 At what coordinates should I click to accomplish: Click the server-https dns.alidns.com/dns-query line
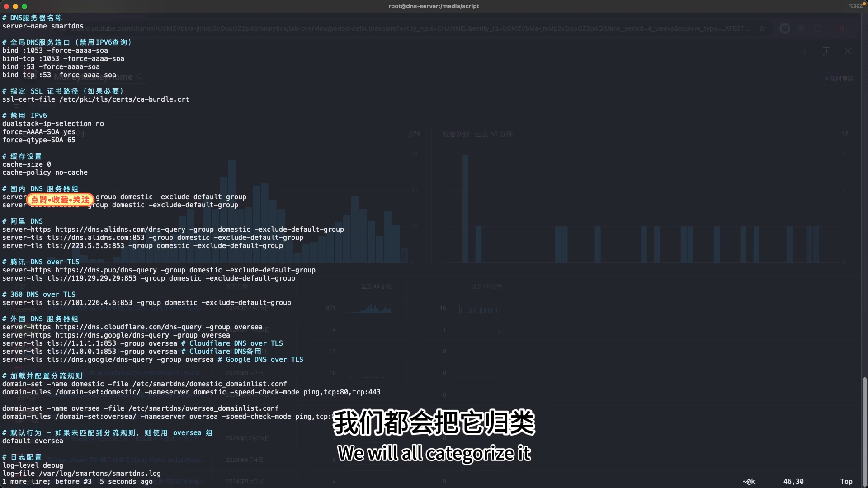tap(173, 230)
